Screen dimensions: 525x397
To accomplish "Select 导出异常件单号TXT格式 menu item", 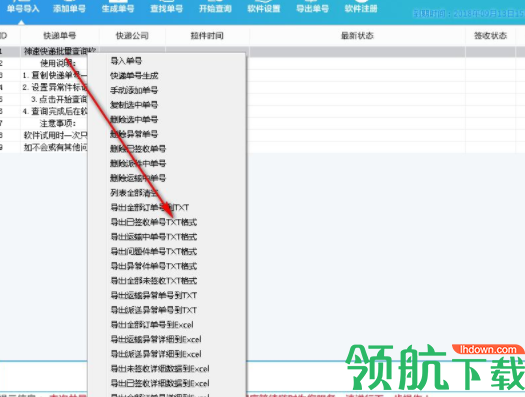I will click(154, 266).
